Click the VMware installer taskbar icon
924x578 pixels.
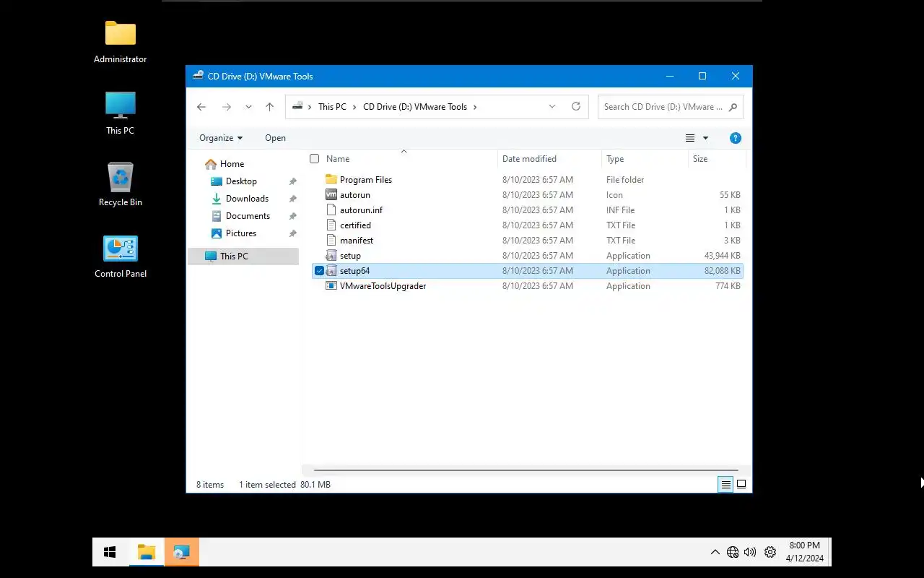[181, 553]
